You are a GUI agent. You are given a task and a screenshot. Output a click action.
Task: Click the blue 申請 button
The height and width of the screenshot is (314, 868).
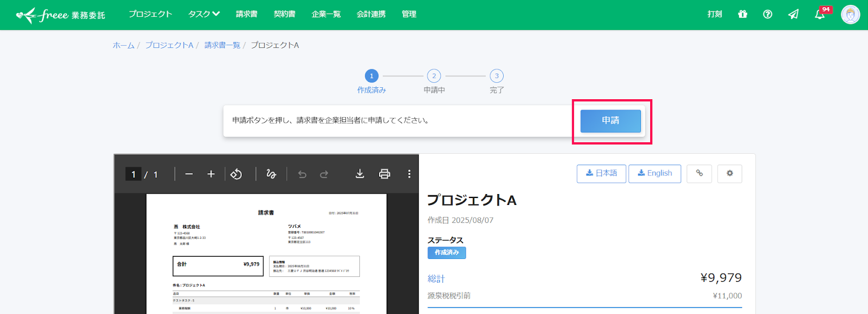[x=610, y=121]
